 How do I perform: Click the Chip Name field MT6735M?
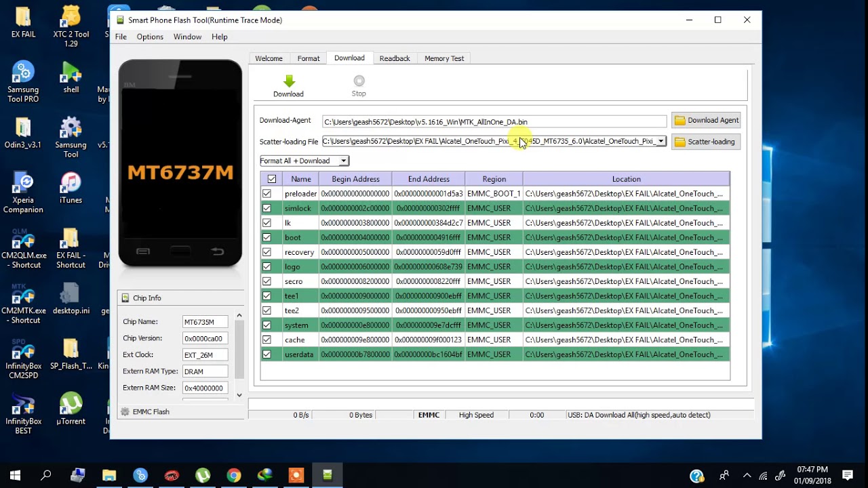point(205,322)
